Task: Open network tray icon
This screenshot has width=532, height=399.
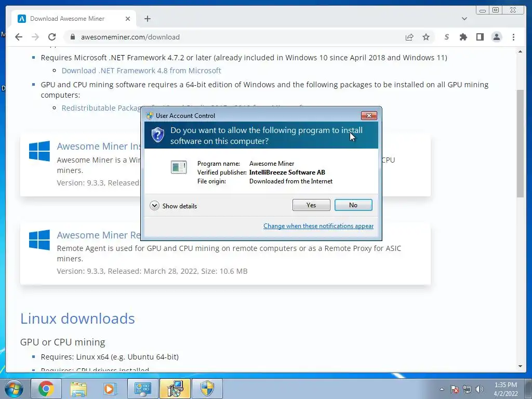Action: [467, 389]
